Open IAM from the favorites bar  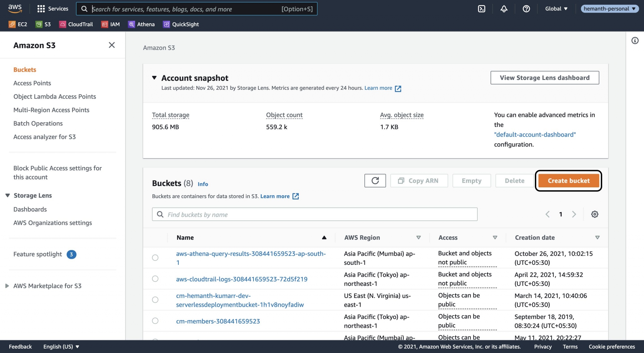[111, 24]
